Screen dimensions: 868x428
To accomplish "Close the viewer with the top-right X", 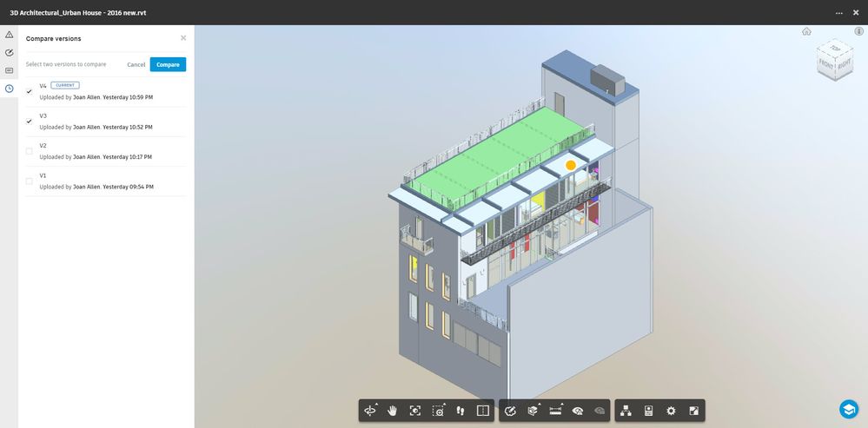I will click(856, 13).
